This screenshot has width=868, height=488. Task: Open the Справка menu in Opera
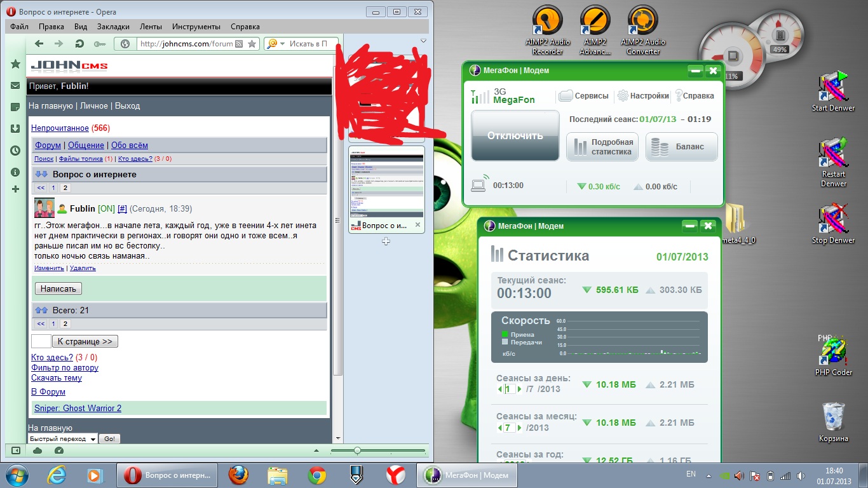point(245,27)
